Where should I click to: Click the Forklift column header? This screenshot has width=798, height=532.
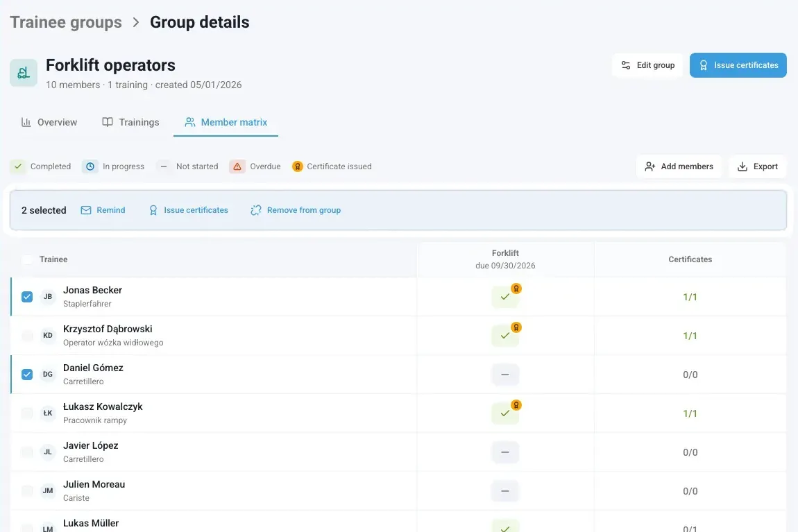505,259
